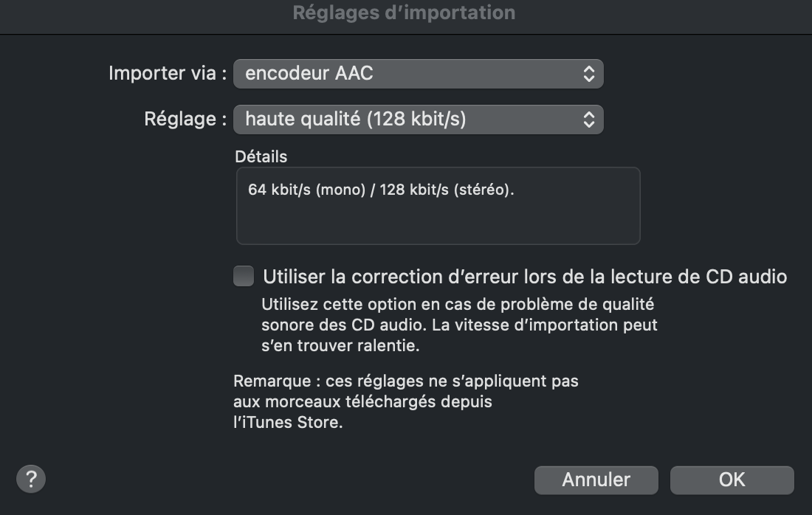This screenshot has height=515, width=812.
Task: Click the 64 kbit/s (mono) details text
Action: (x=307, y=190)
